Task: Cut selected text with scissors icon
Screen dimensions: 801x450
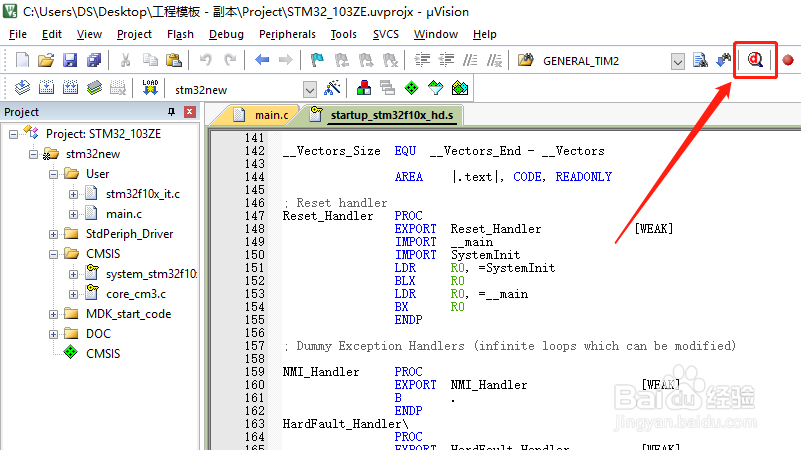Action: [x=125, y=60]
